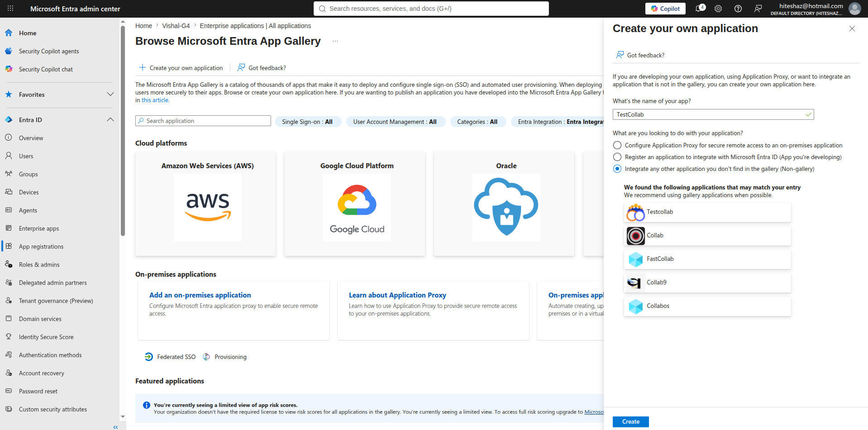
Task: Click the Password reset icon
Action: (x=9, y=391)
